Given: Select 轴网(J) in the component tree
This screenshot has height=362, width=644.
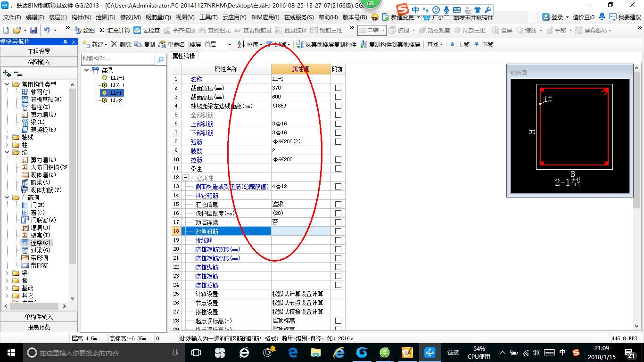Looking at the screenshot, I should [41, 92].
